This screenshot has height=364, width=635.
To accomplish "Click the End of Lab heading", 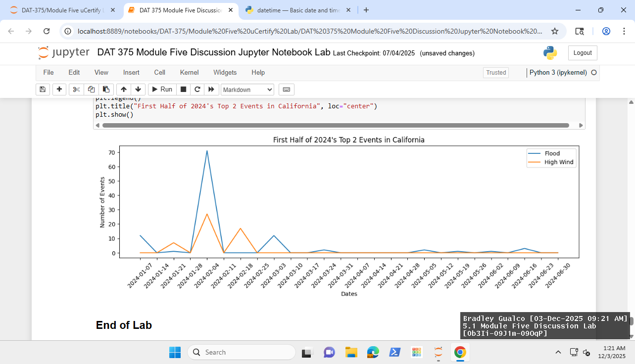I will tap(124, 325).
